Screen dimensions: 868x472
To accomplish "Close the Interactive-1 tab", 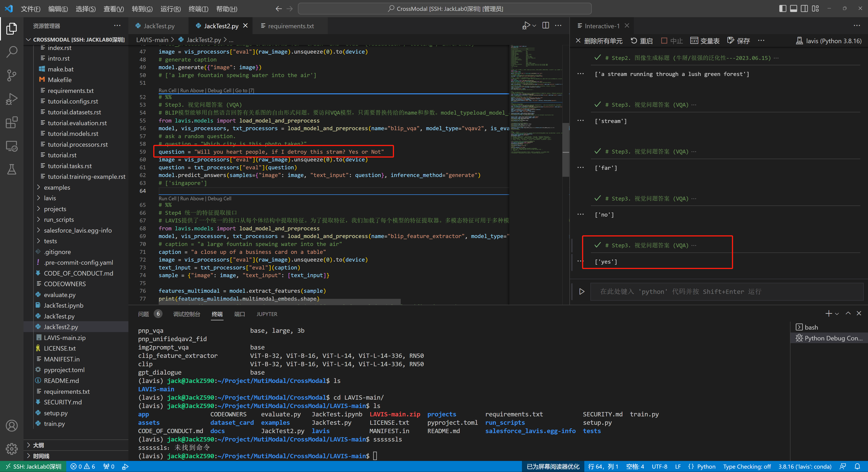I will click(627, 26).
